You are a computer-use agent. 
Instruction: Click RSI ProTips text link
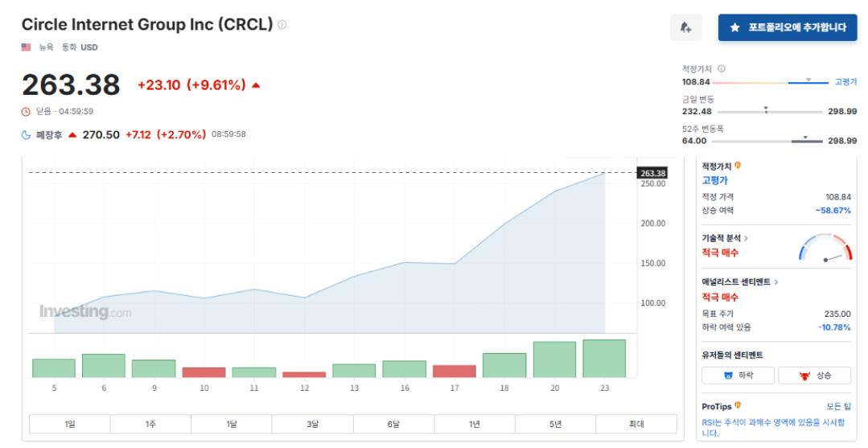[773, 428]
